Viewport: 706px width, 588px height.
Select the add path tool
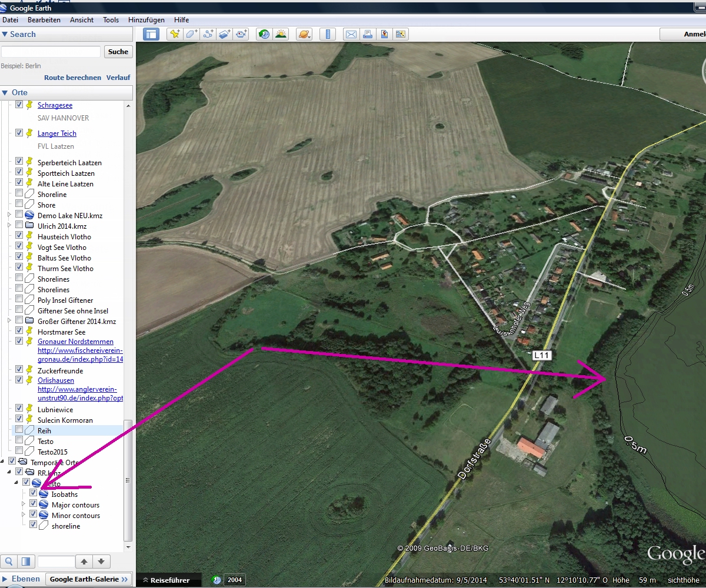coord(208,34)
